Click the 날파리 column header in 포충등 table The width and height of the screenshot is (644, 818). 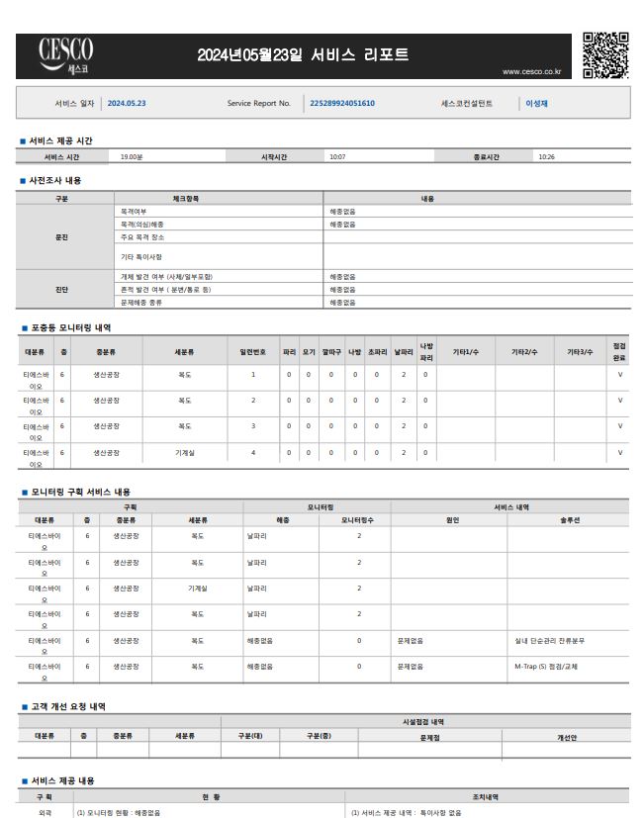pos(404,351)
